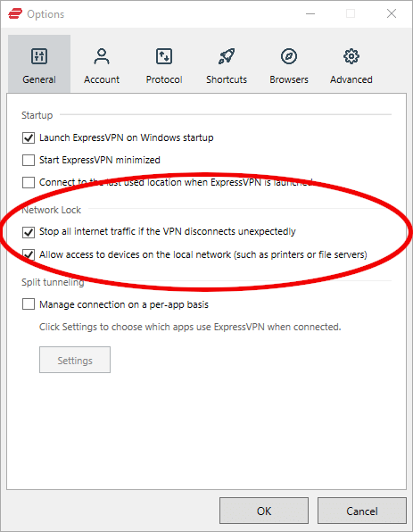Click the ExpressVPN logo in title bar
Screen dimensions: 413x532
(x=15, y=14)
